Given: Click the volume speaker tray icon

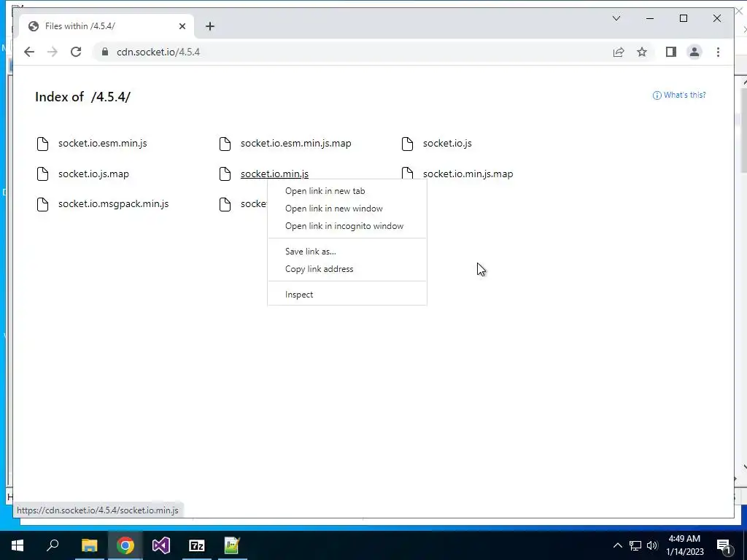Looking at the screenshot, I should pyautogui.click(x=652, y=545).
